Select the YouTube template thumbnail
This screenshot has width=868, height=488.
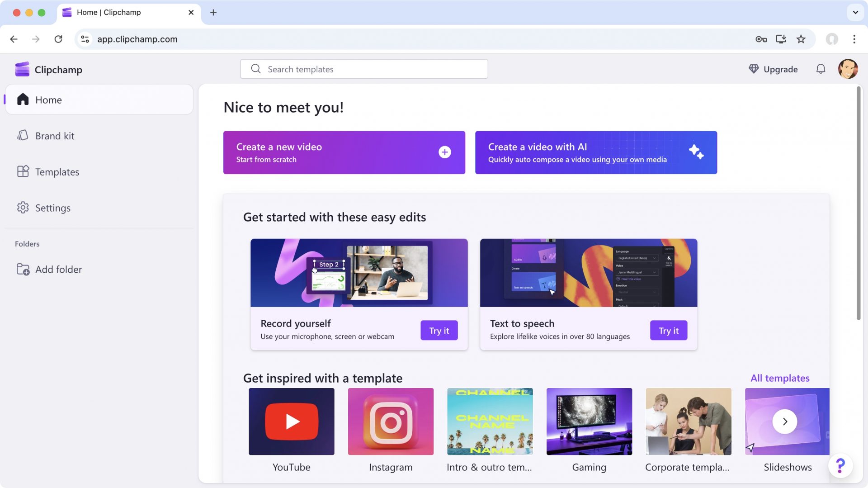[291, 421]
